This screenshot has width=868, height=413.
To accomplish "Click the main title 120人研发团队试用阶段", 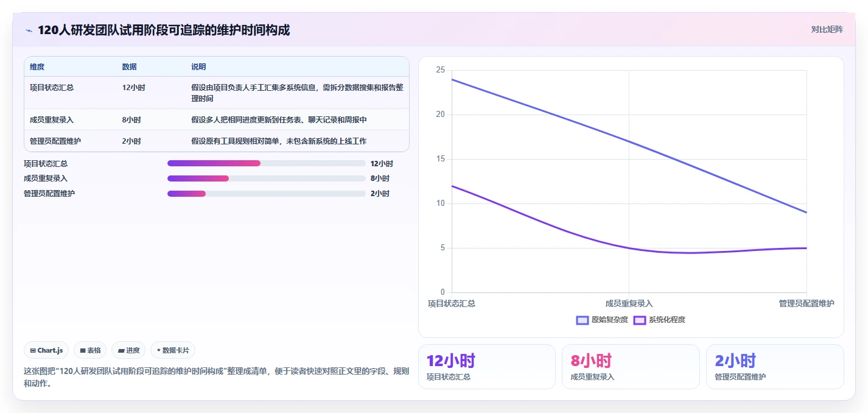I will [x=164, y=30].
